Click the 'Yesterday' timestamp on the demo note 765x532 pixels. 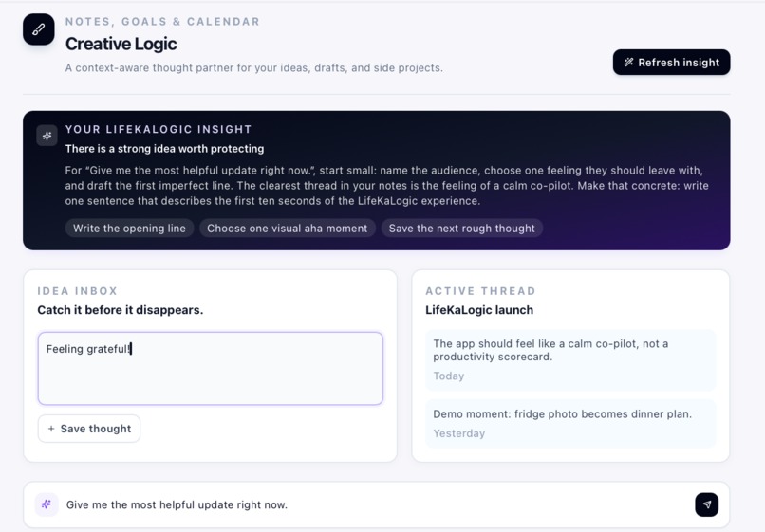(x=459, y=433)
